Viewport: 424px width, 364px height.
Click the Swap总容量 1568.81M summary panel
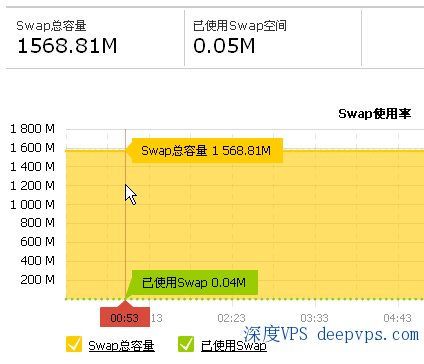[95, 38]
